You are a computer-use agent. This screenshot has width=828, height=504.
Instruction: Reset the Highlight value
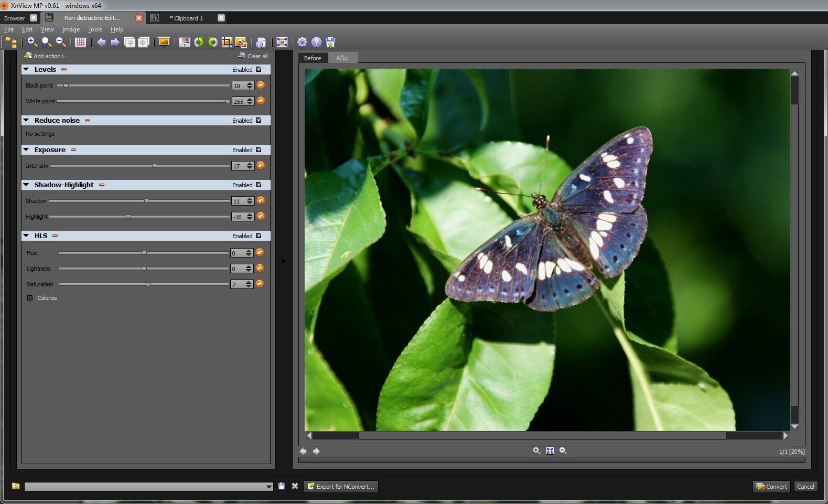(x=261, y=216)
